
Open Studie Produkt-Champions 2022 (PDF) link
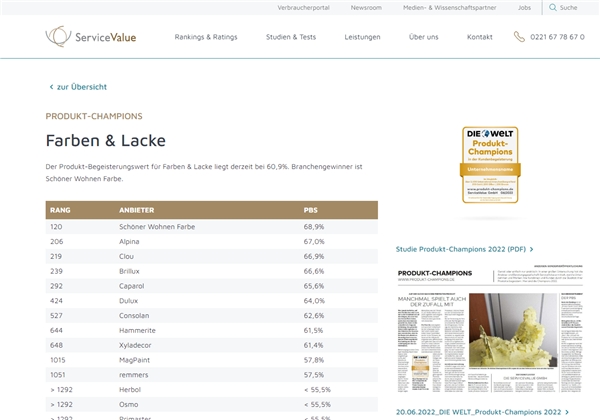click(x=461, y=249)
